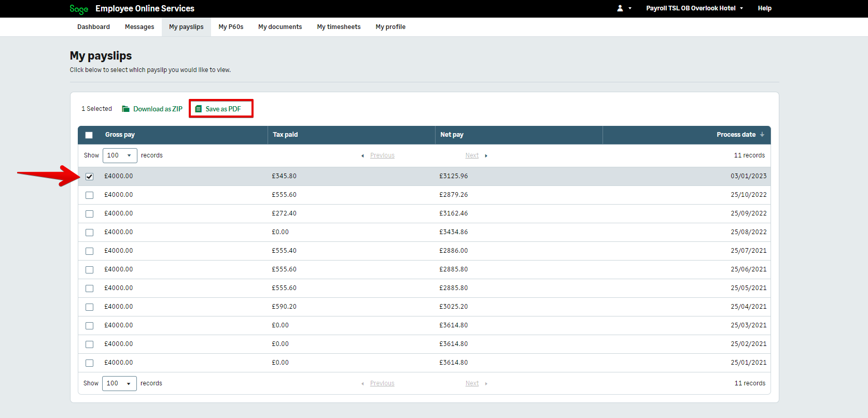Image resolution: width=868 pixels, height=418 pixels.
Task: Open the bottom Show records dropdown
Action: coord(119,383)
